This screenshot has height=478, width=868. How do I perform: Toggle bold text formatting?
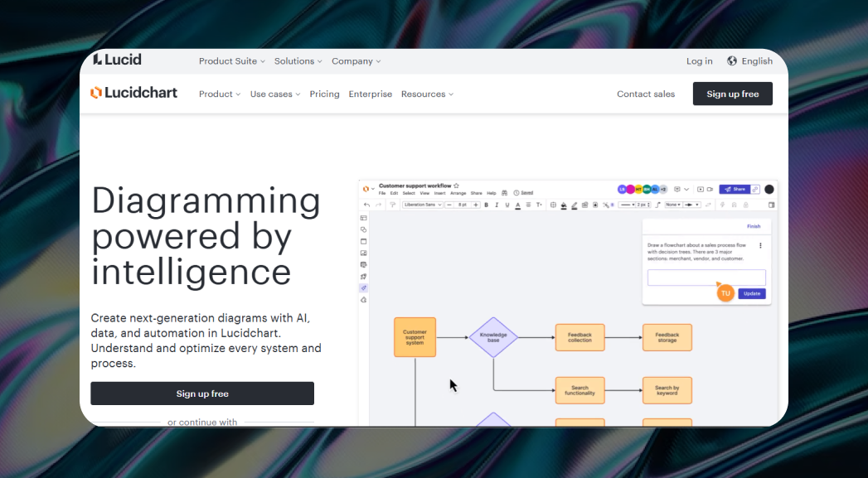tap(486, 205)
